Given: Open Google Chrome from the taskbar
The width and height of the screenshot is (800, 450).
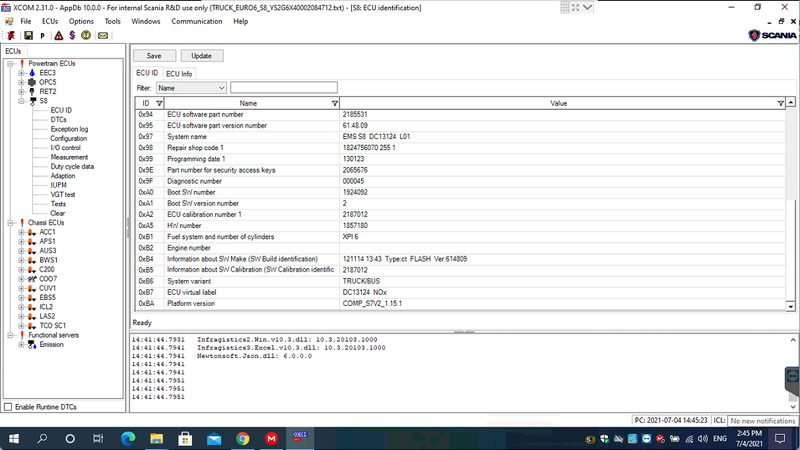Looking at the screenshot, I should [242, 439].
